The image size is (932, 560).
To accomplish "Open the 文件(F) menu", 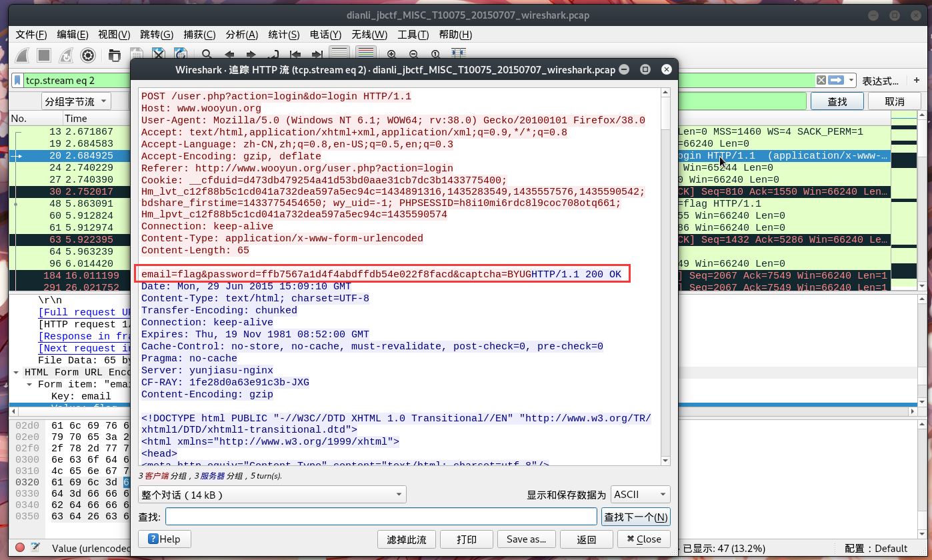I will tap(31, 35).
